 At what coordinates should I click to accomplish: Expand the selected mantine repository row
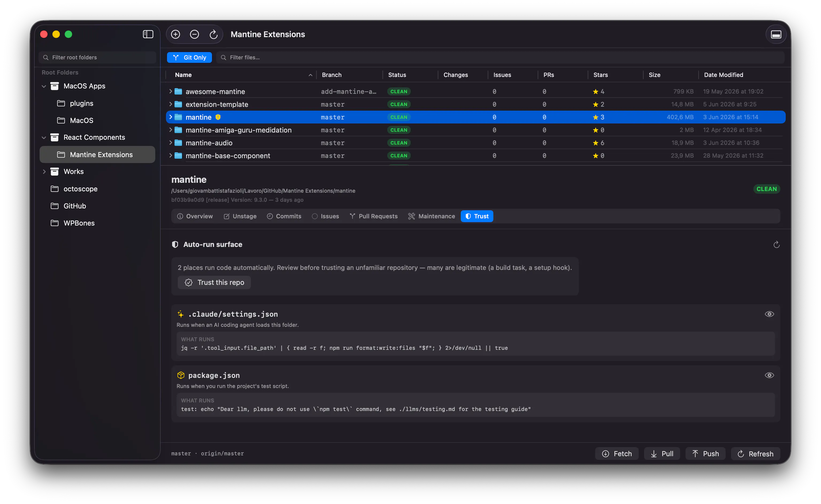(x=170, y=117)
